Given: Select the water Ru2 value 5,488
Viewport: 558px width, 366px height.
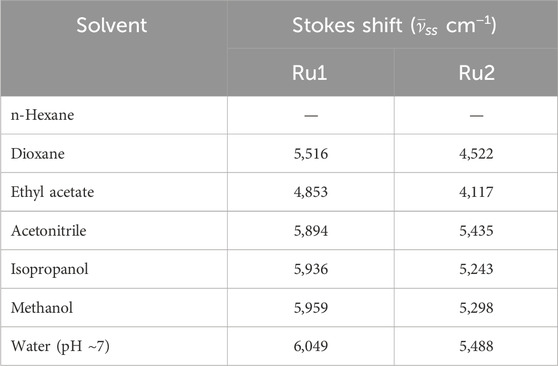Looking at the screenshot, I should coord(476,346).
